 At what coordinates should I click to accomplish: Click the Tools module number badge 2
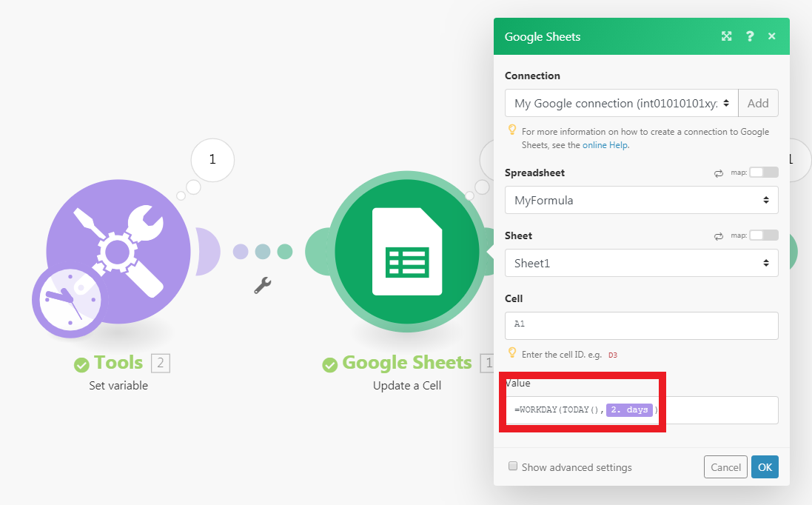161,363
